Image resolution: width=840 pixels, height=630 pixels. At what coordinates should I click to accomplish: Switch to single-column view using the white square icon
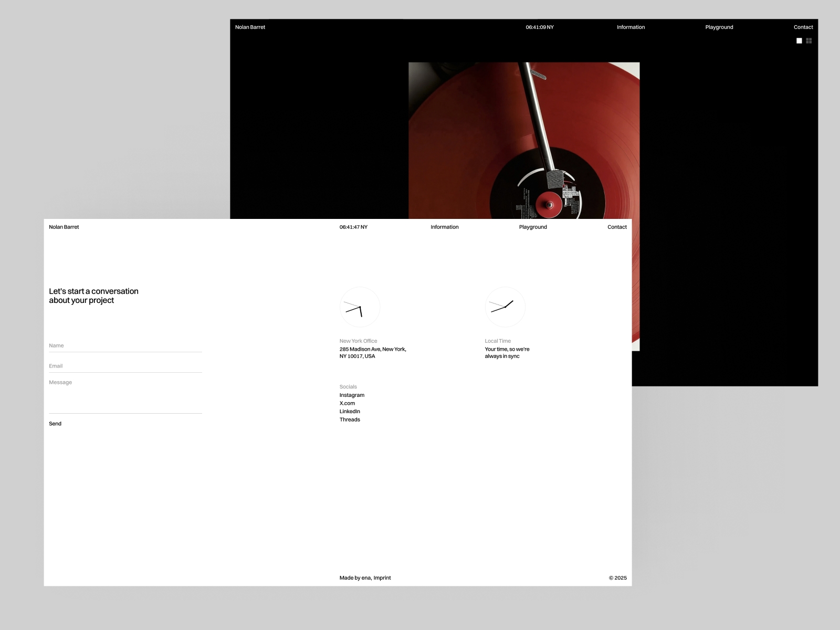(799, 40)
